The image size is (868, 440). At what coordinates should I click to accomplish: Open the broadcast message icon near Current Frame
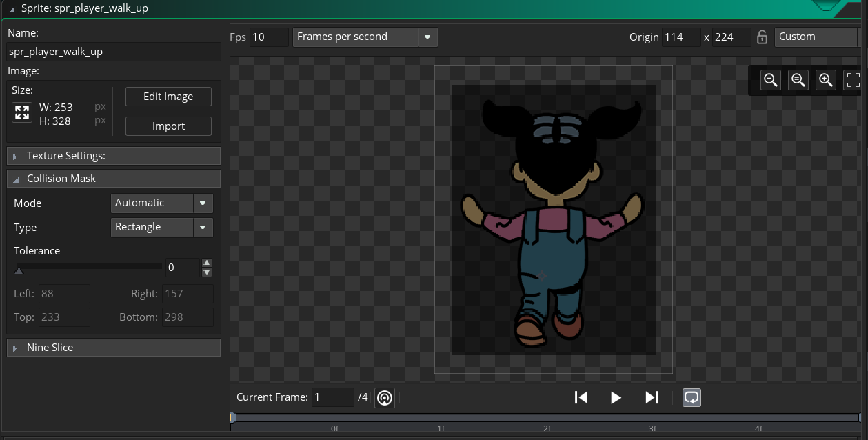click(x=385, y=398)
